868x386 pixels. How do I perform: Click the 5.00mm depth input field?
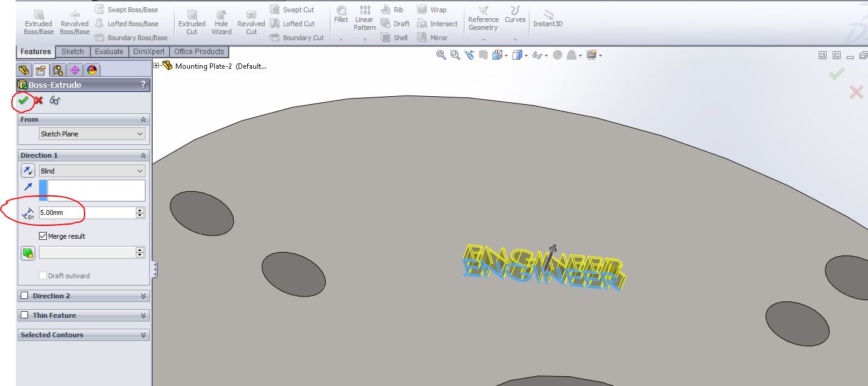click(x=87, y=212)
